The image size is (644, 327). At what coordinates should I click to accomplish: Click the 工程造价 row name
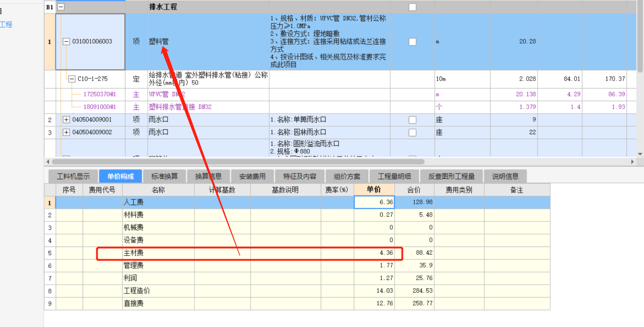coord(137,291)
